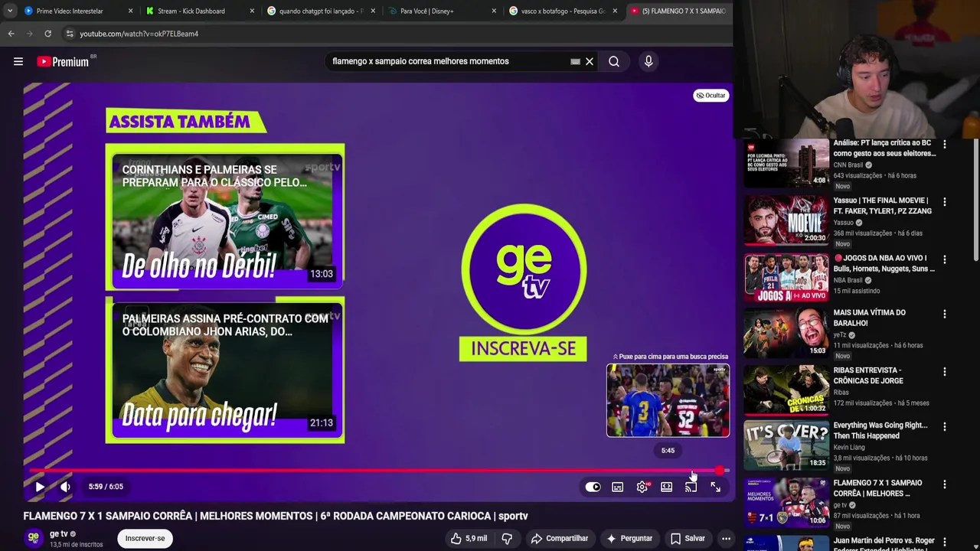
Task: Open the on-screen keyboard icon in search
Action: pos(575,61)
